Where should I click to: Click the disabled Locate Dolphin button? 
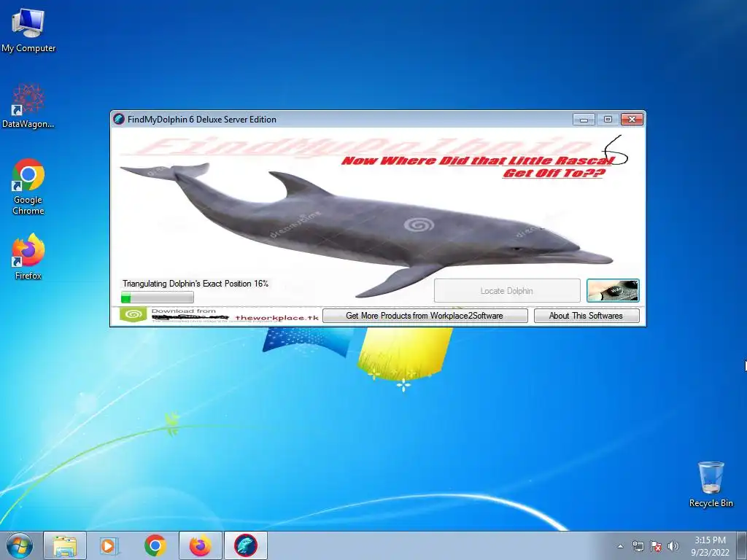(x=507, y=290)
